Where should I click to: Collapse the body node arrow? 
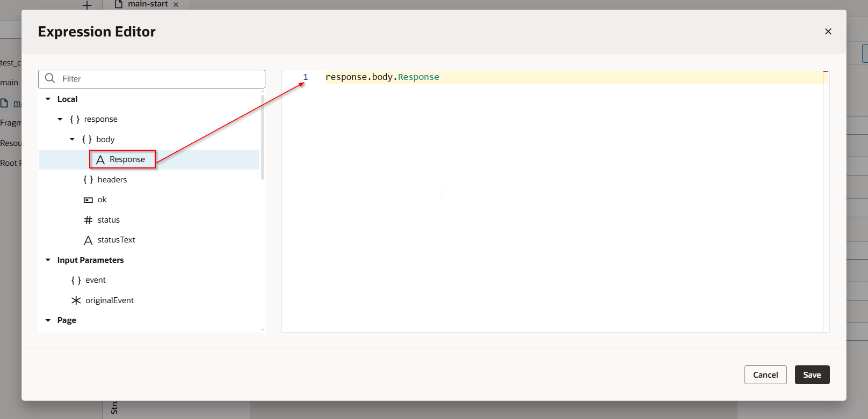(x=72, y=139)
